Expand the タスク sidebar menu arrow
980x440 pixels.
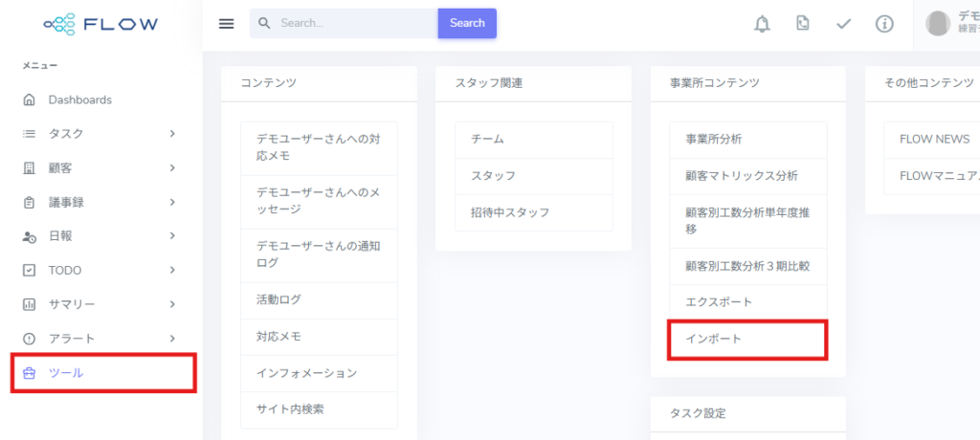pyautogui.click(x=172, y=134)
